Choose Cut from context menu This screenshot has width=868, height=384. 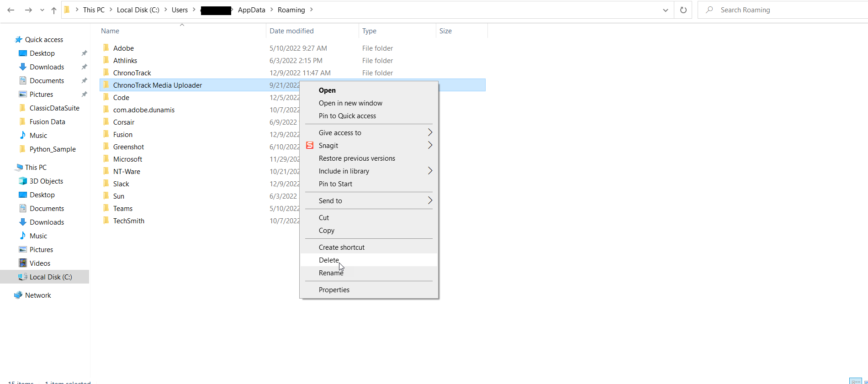coord(369,218)
